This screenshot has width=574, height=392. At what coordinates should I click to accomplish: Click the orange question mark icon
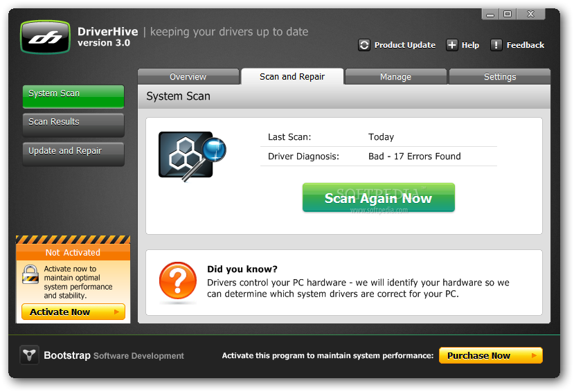click(x=177, y=281)
